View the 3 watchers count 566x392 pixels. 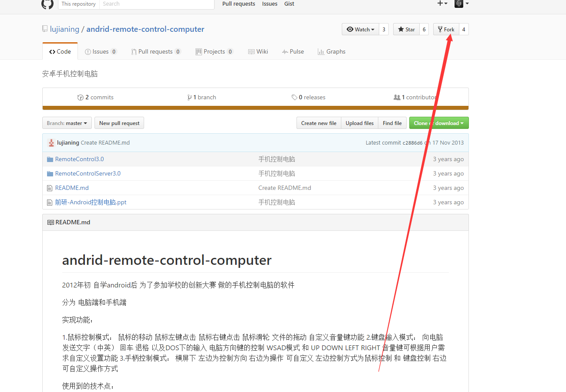(384, 29)
